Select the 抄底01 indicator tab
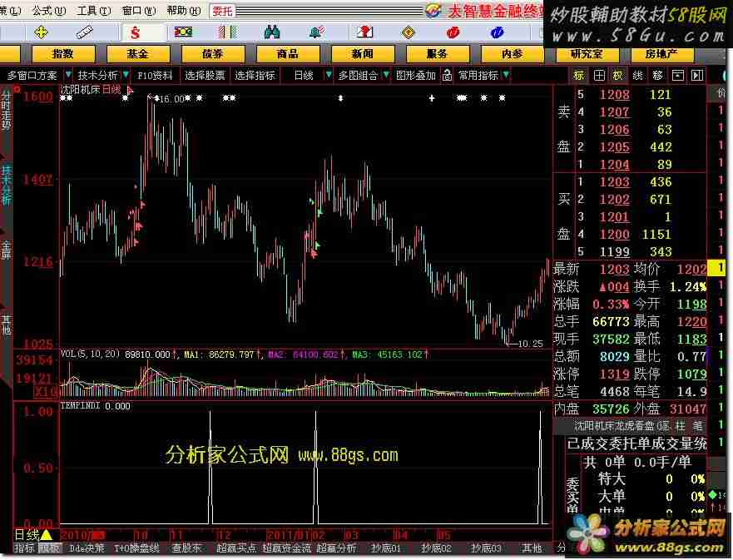The image size is (733, 560). click(x=386, y=548)
